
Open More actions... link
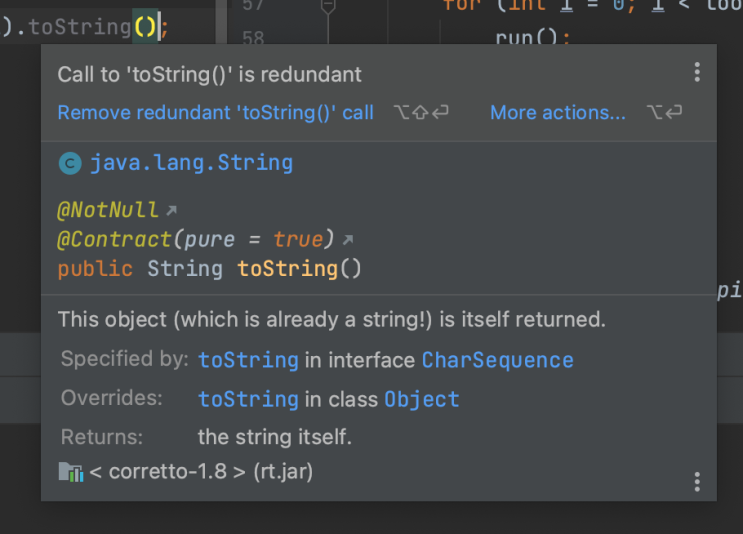pos(558,113)
